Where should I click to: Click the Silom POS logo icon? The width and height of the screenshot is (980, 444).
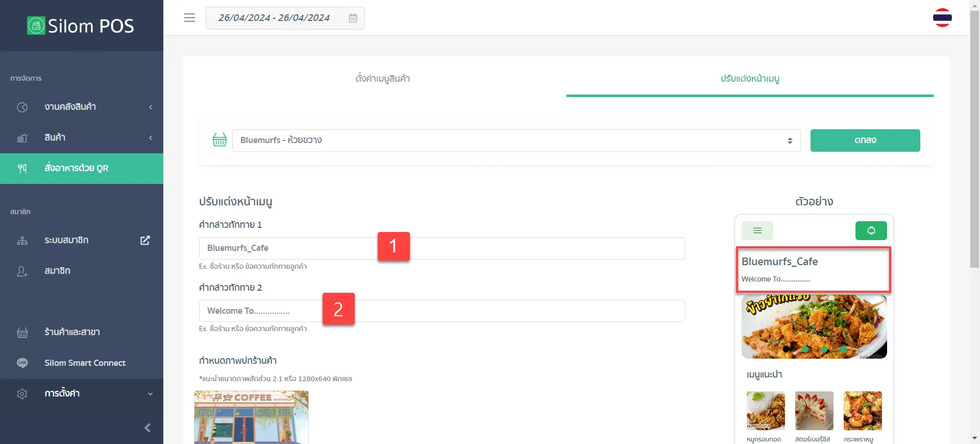tap(36, 26)
